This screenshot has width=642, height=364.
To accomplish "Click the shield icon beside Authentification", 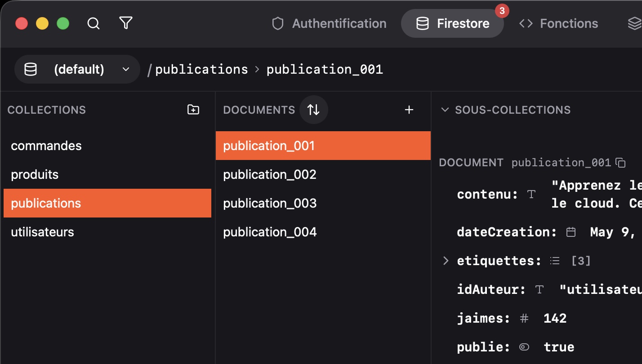I will (x=278, y=23).
